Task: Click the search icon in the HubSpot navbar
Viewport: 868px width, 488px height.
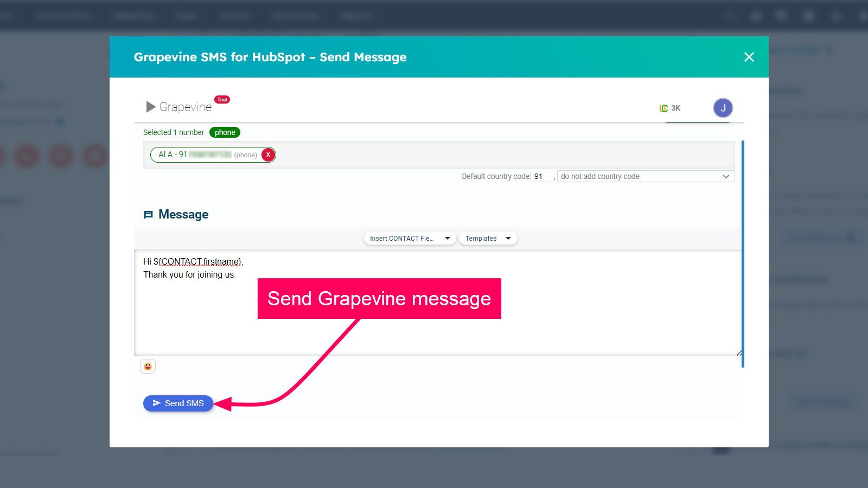Action: point(730,15)
